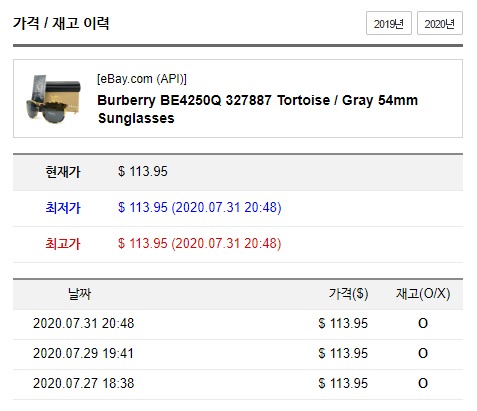
Task: Click the red highest price entry
Action: (200, 243)
